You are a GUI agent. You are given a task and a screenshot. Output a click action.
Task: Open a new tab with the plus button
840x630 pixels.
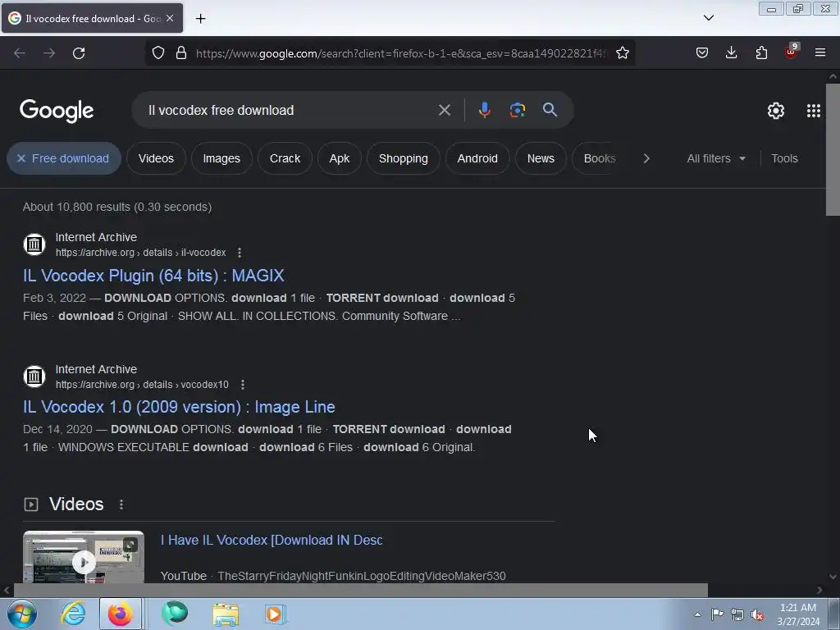coord(200,19)
